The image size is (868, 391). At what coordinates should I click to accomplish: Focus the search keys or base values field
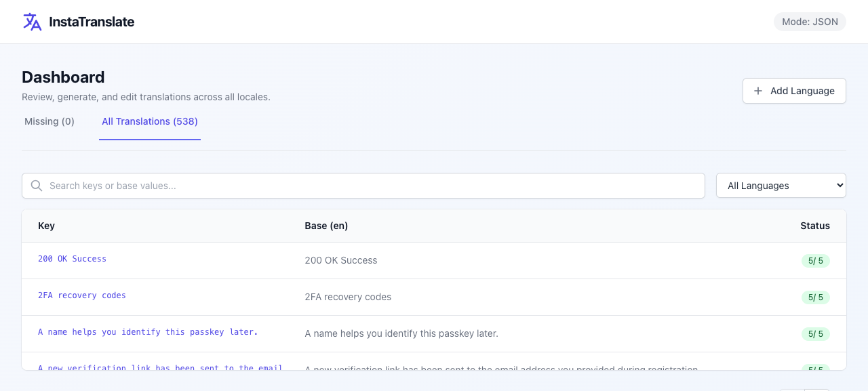(363, 186)
